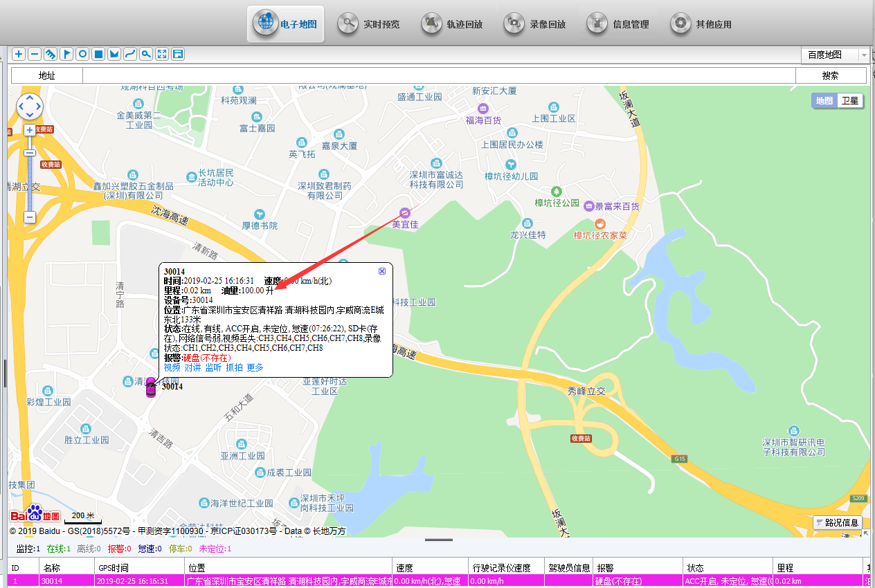The image size is (875, 588).
Task: Click the 美宜佳 store map marker
Action: 404,212
